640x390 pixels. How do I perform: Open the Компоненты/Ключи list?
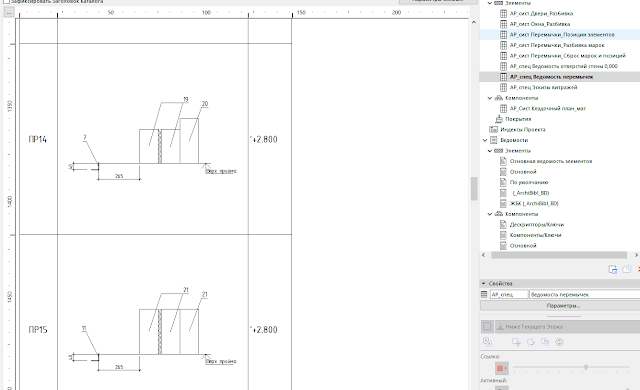536,235
